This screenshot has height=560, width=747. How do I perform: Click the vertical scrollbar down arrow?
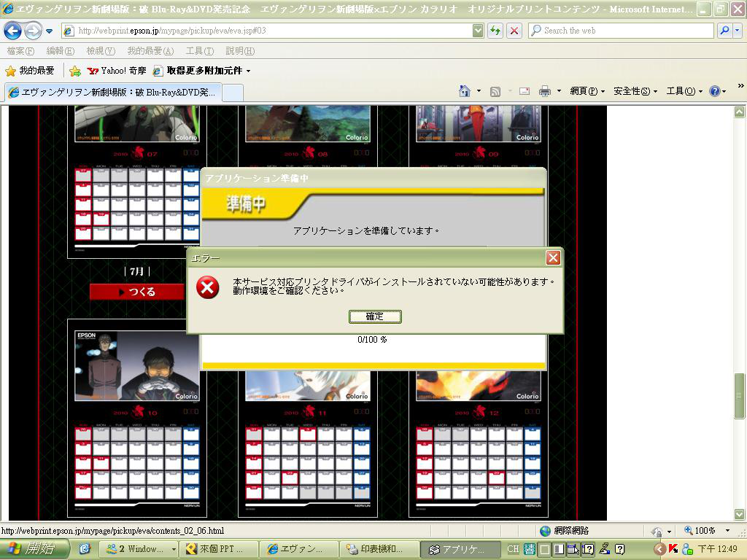click(x=739, y=514)
